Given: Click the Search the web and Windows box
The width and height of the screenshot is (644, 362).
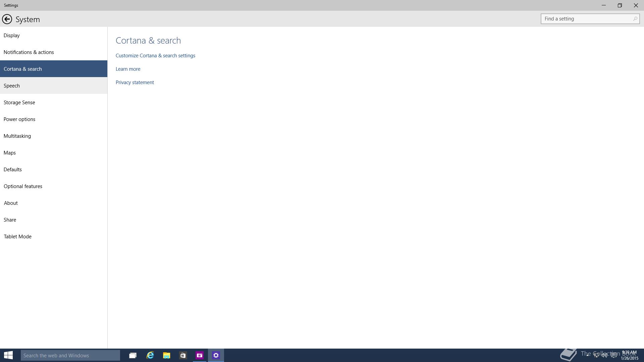Looking at the screenshot, I should (70, 355).
